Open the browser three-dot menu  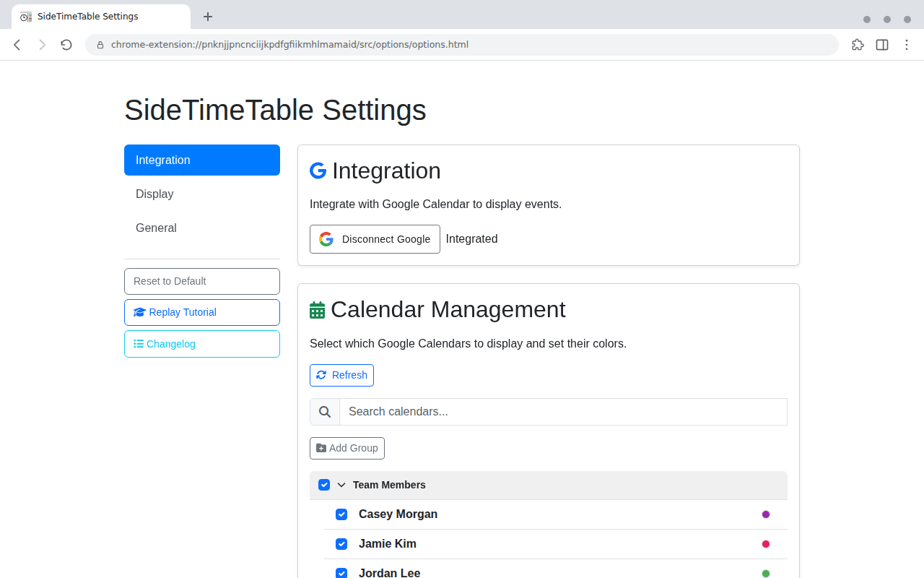pyautogui.click(x=907, y=45)
